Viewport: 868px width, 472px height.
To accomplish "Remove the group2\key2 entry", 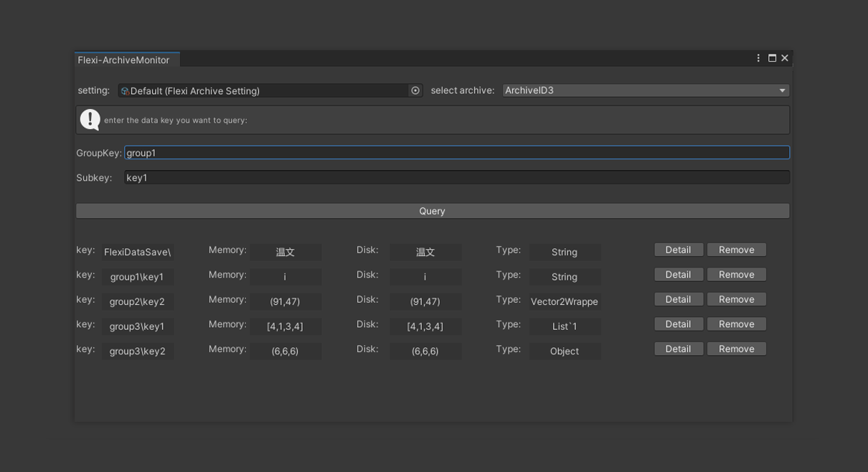I will 736,299.
